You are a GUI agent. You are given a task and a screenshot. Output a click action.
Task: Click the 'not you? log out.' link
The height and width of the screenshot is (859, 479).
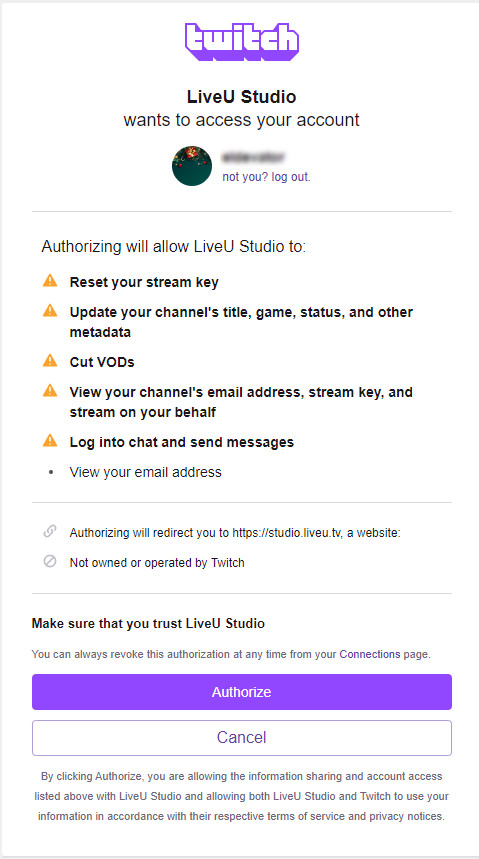coord(266,177)
